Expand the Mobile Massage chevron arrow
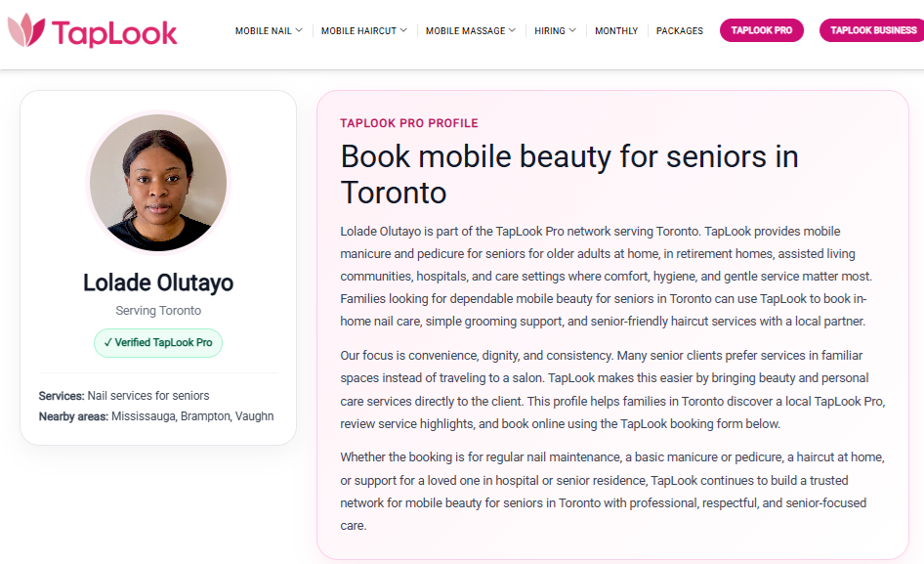Screen dimensions: 924x564 pos(512,30)
